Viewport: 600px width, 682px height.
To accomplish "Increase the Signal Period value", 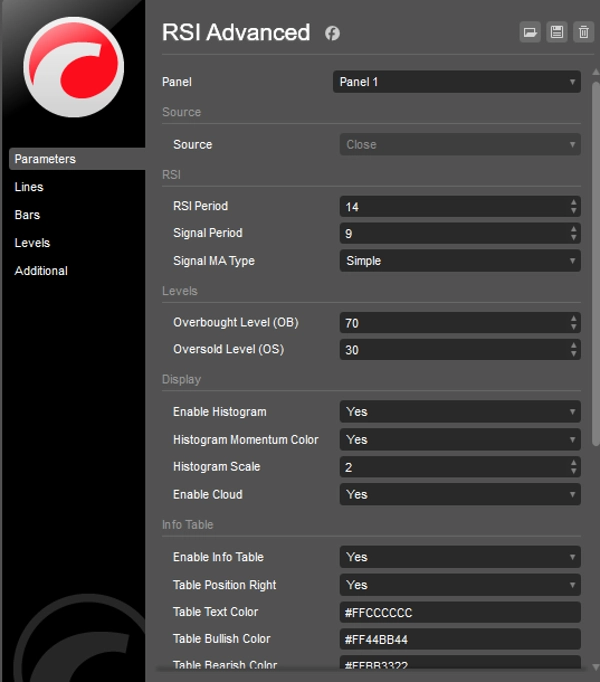I will (573, 229).
